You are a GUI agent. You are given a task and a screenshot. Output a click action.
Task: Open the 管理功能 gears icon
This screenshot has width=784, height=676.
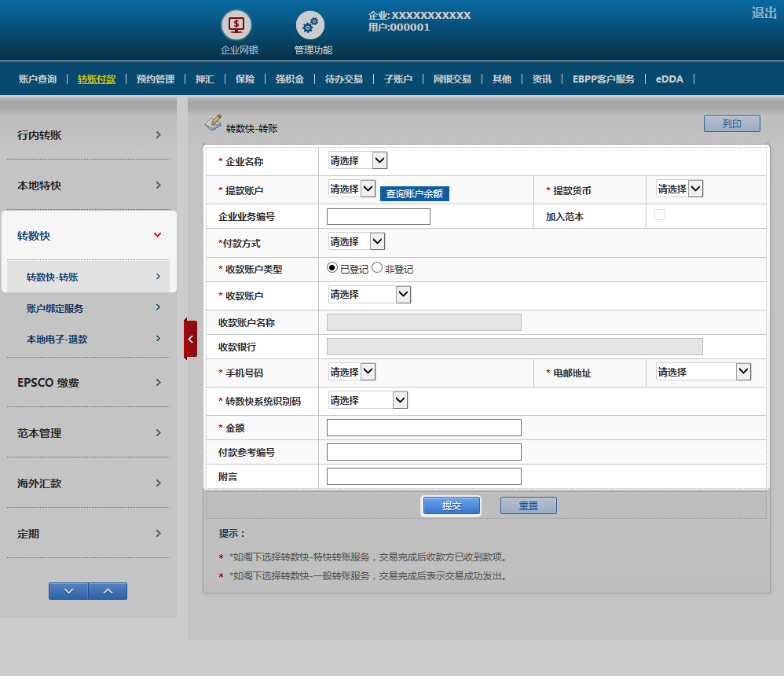coord(310,25)
